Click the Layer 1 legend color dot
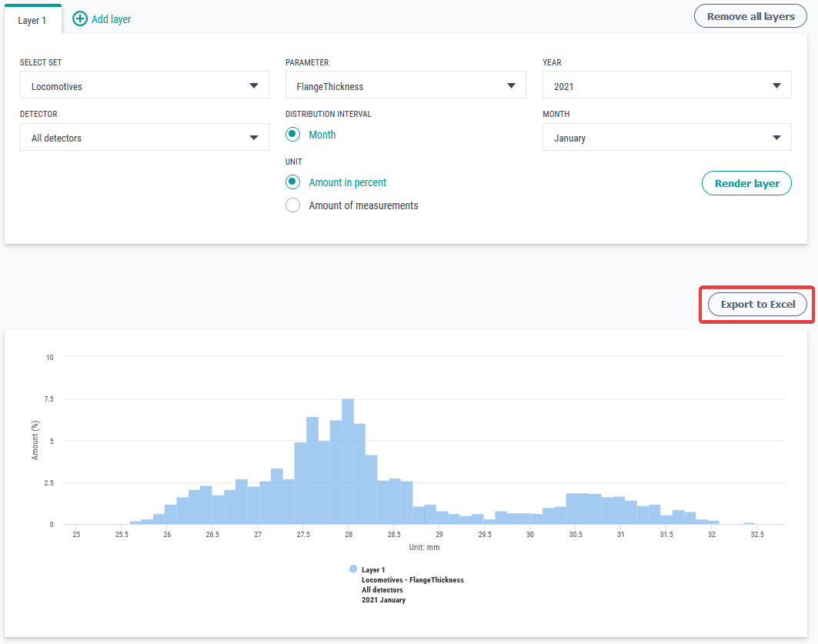Viewport: 818px width, 644px height. click(x=353, y=569)
